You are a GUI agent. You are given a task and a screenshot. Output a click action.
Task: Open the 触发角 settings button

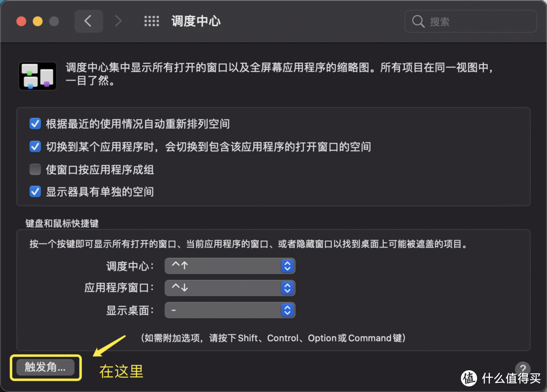tap(45, 368)
